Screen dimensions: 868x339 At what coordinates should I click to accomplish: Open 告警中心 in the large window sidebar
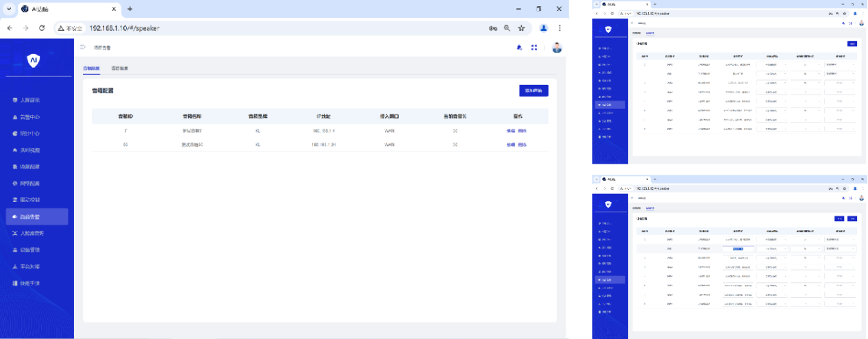tap(30, 117)
